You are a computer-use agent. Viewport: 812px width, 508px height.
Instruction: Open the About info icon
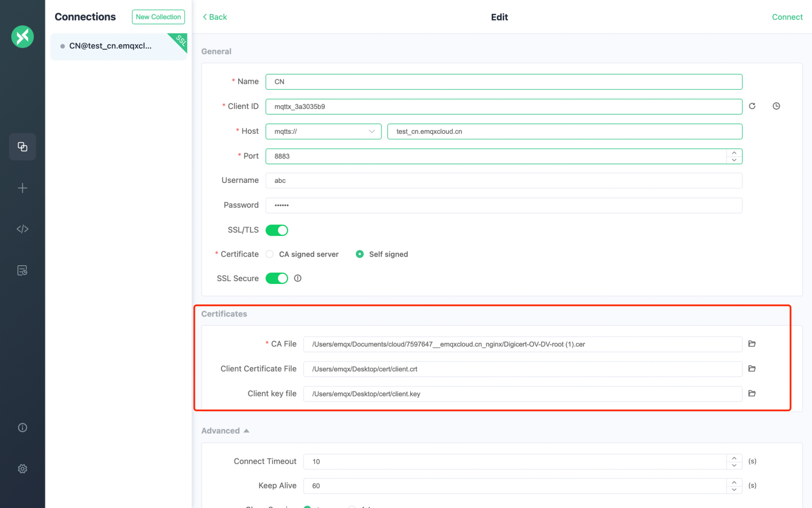coord(22,427)
